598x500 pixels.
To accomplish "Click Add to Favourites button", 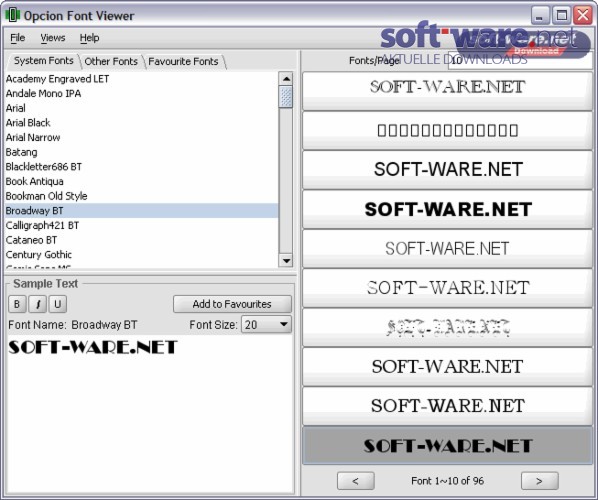I will 232,304.
